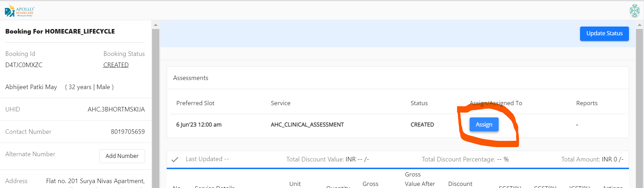
Task: Select booking ID D4TJC0MXZC
Action: coord(24,65)
